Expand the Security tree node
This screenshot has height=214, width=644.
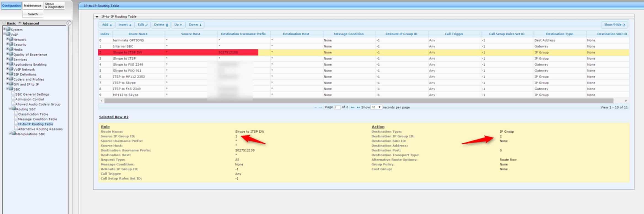tap(7, 44)
